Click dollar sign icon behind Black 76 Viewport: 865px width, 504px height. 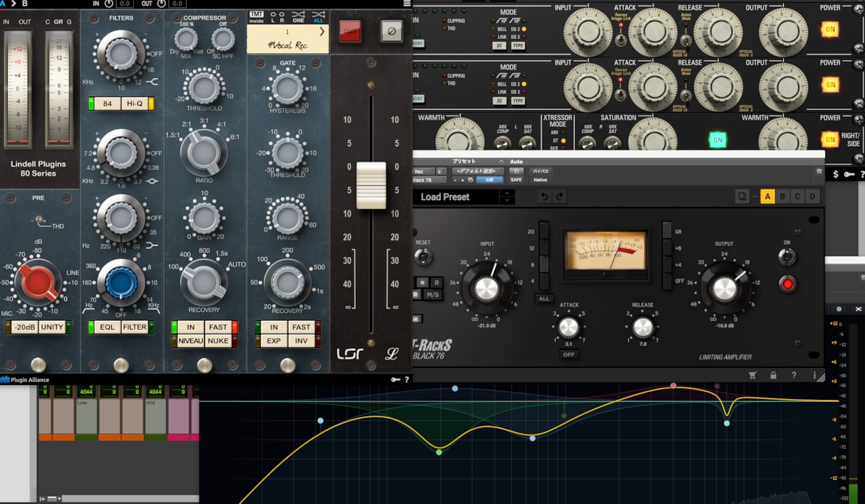(836, 174)
